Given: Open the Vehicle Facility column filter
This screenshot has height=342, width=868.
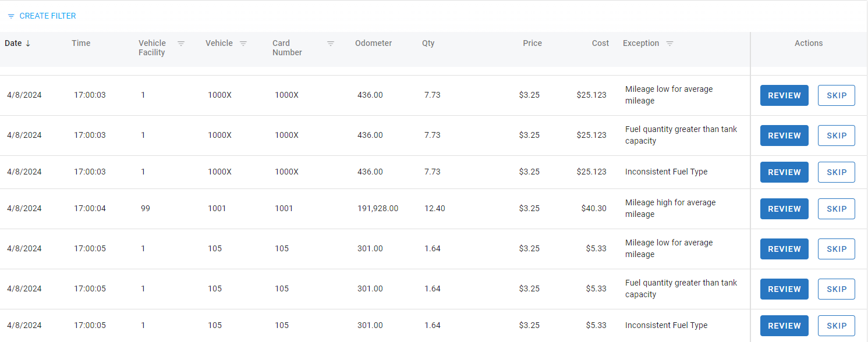Looking at the screenshot, I should click(x=181, y=44).
